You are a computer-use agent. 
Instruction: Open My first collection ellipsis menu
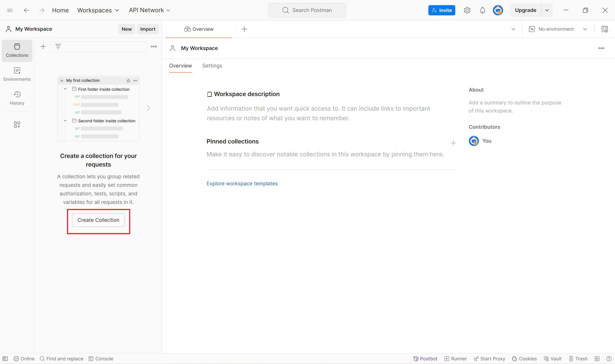point(135,81)
